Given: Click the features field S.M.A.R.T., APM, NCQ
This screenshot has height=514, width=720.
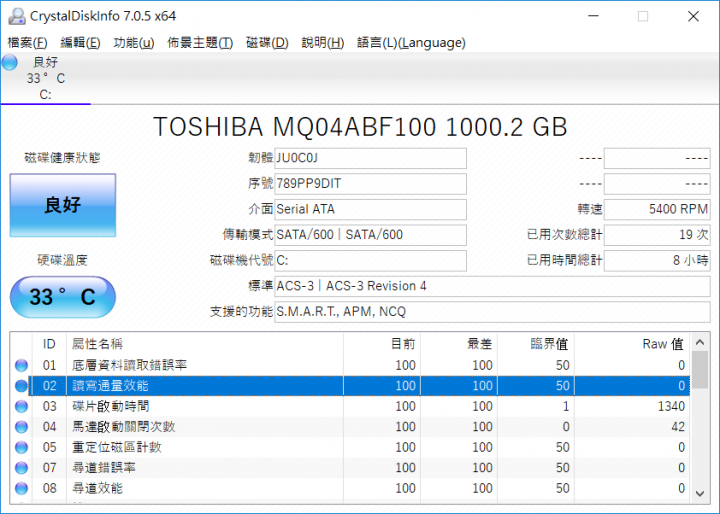Looking at the screenshot, I should [x=492, y=312].
